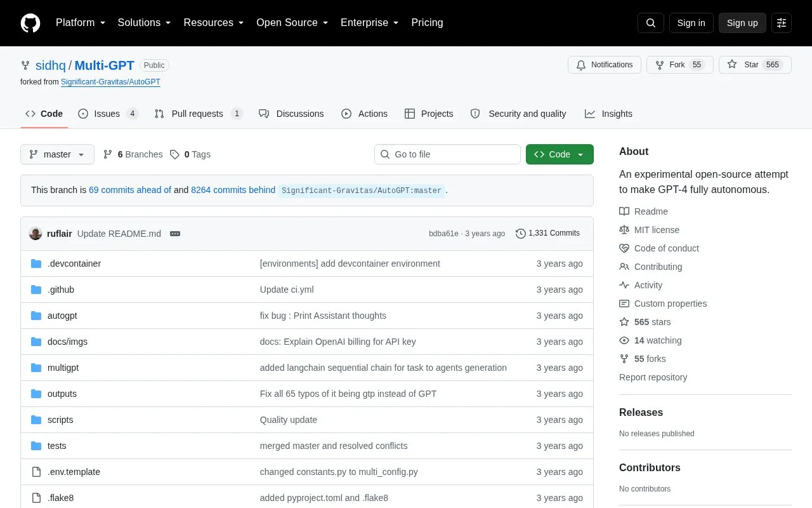Click the Notifications button

[x=605, y=65]
